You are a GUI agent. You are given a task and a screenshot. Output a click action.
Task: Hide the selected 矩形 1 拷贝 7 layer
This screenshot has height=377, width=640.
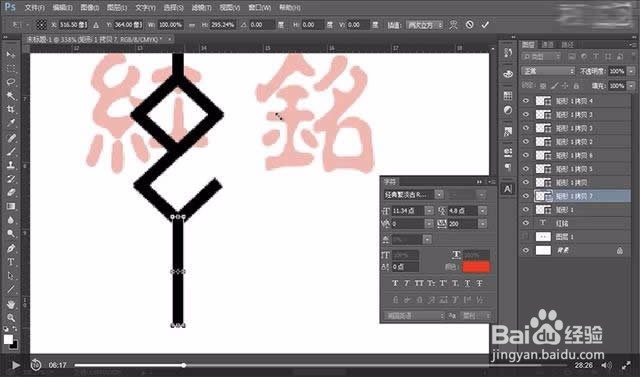(x=526, y=196)
